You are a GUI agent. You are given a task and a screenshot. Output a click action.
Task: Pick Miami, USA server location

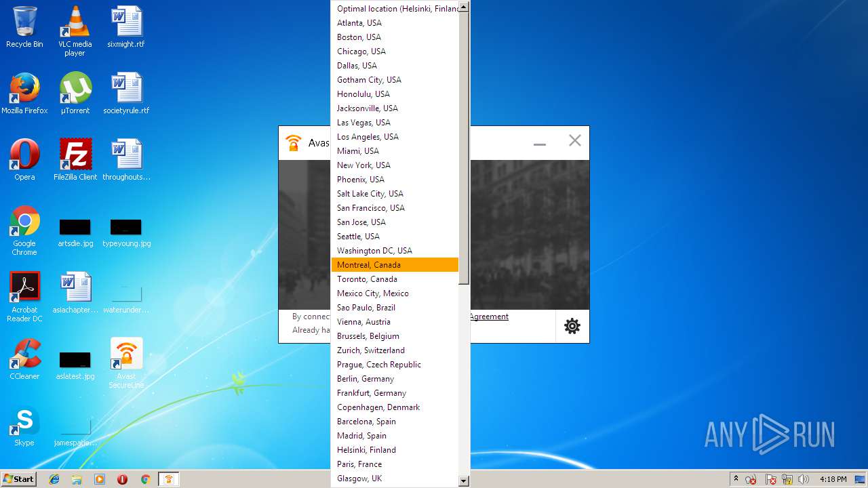pos(395,151)
